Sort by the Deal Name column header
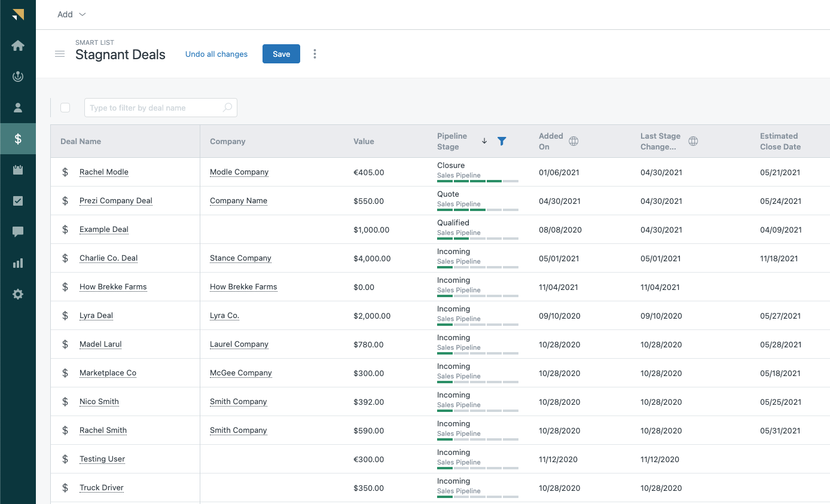The height and width of the screenshot is (504, 830). click(x=81, y=142)
